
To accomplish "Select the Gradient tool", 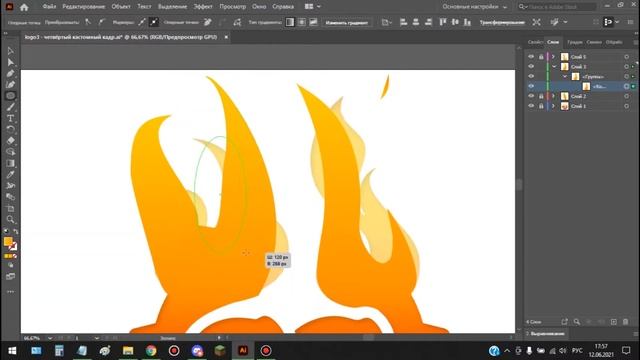I will point(11,163).
